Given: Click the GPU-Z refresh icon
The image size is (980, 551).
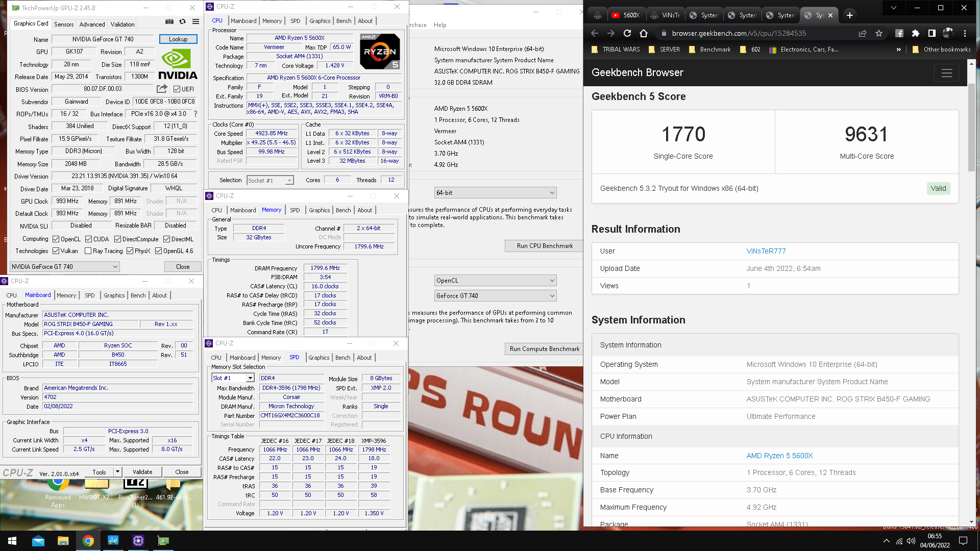Looking at the screenshot, I should (x=182, y=22).
